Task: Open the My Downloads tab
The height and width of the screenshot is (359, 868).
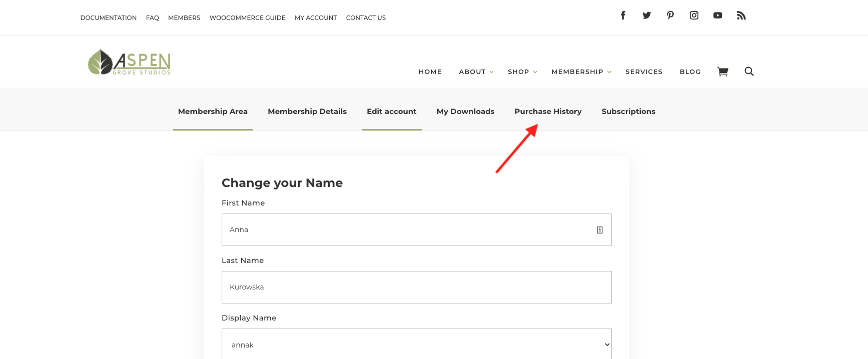Action: point(465,111)
